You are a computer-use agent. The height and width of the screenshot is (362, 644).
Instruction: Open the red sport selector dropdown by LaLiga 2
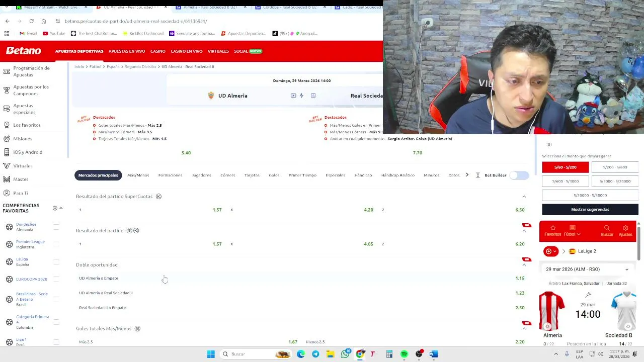tap(551, 251)
